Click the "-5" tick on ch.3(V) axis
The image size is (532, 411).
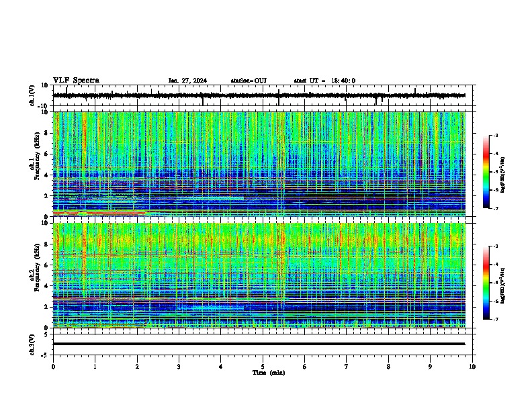[45, 355]
